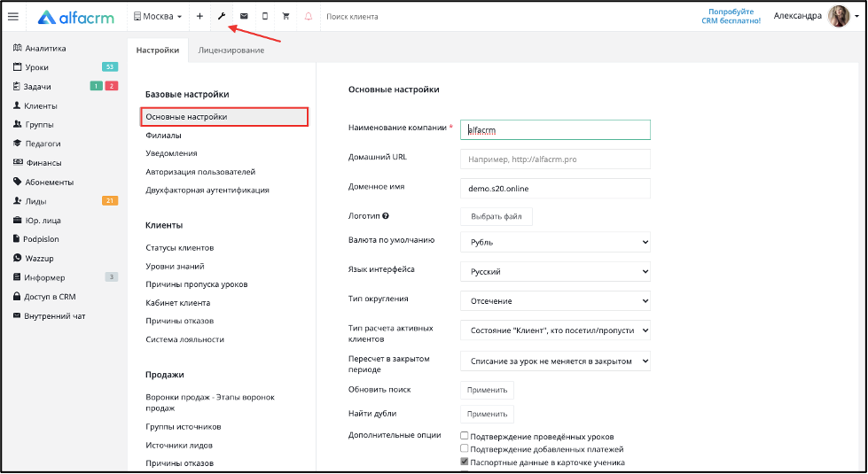Open the Валюта по умолчанию dropdown
The height and width of the screenshot is (474, 868).
click(555, 242)
